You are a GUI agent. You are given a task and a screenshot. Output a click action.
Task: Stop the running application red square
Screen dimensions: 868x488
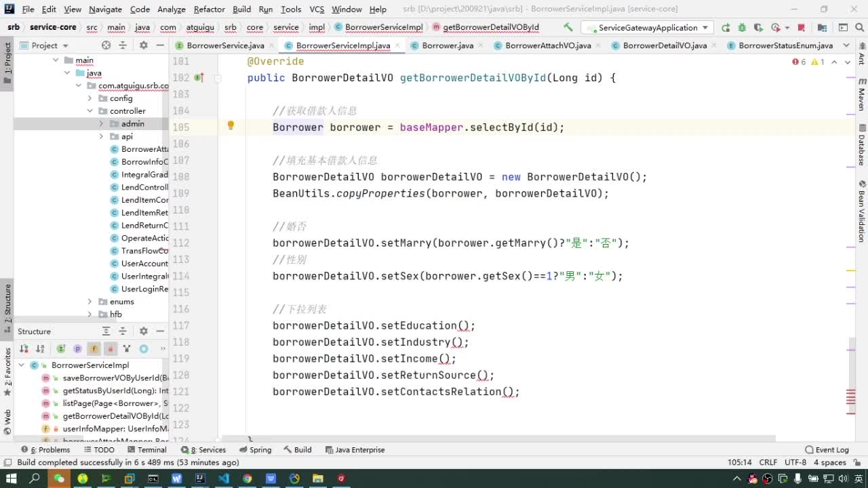coord(802,28)
